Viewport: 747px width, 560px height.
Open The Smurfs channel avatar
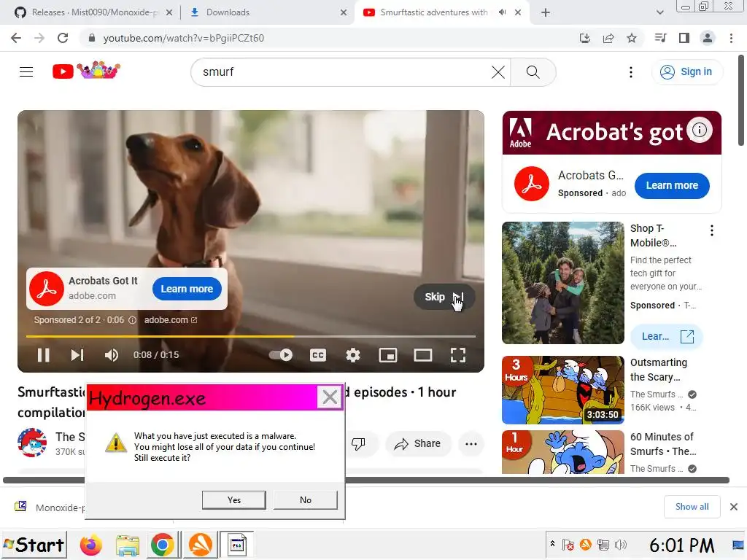pos(32,443)
